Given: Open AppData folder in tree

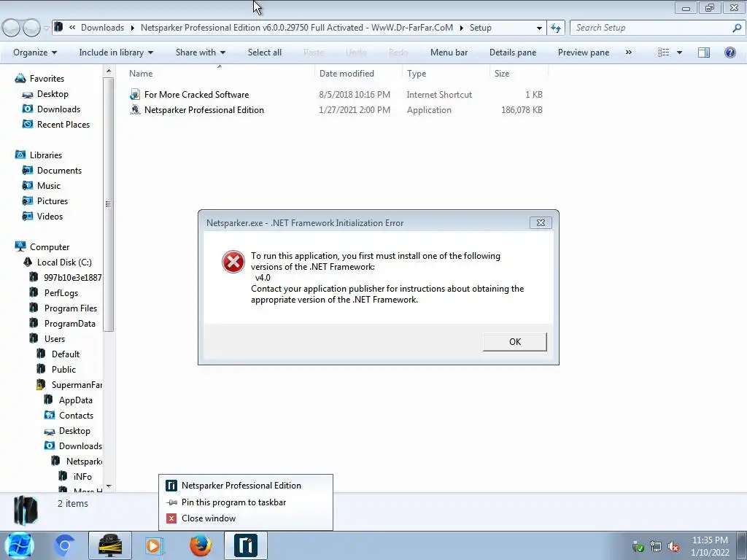Looking at the screenshot, I should tap(75, 400).
